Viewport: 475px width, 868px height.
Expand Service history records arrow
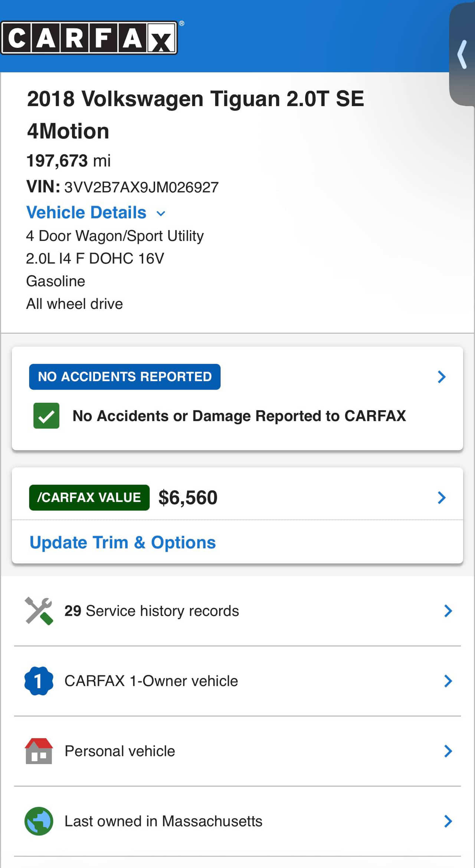[x=448, y=611]
